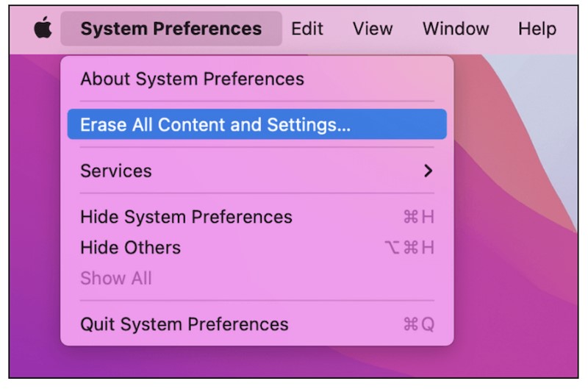
Task: Click the ⌥⌘H shortcut symbol
Action: point(409,248)
